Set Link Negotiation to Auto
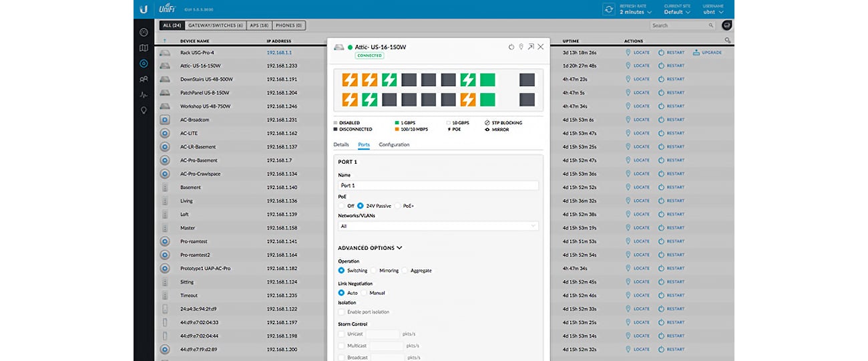The height and width of the screenshot is (361, 868). click(x=341, y=293)
